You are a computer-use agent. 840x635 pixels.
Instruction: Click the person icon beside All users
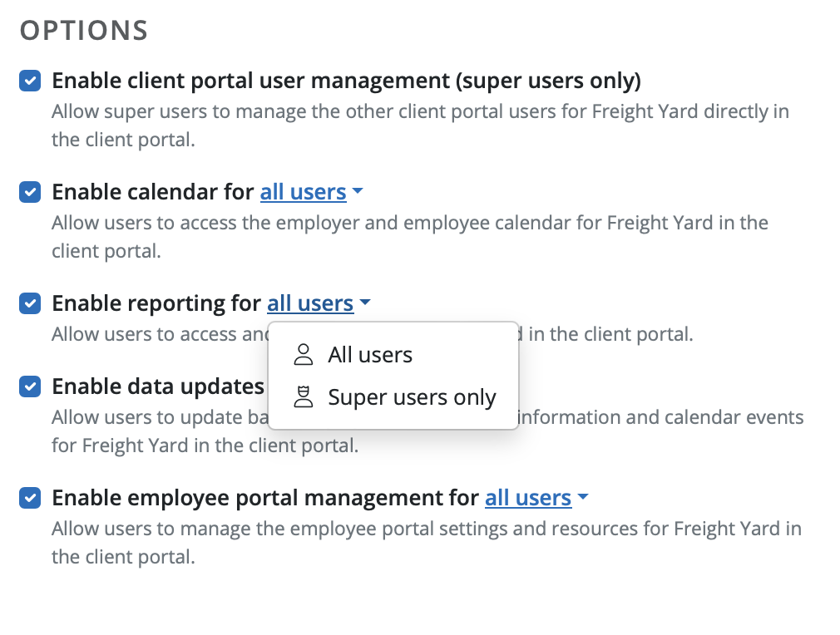[304, 355]
